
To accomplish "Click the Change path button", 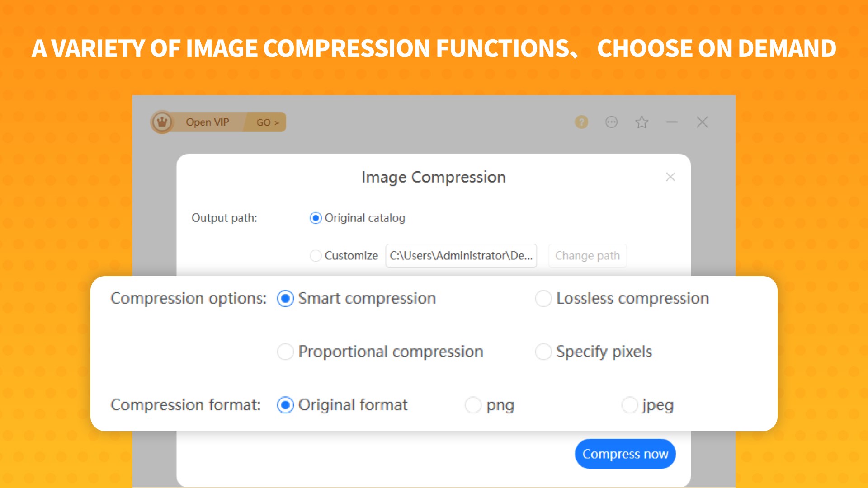I will point(587,256).
